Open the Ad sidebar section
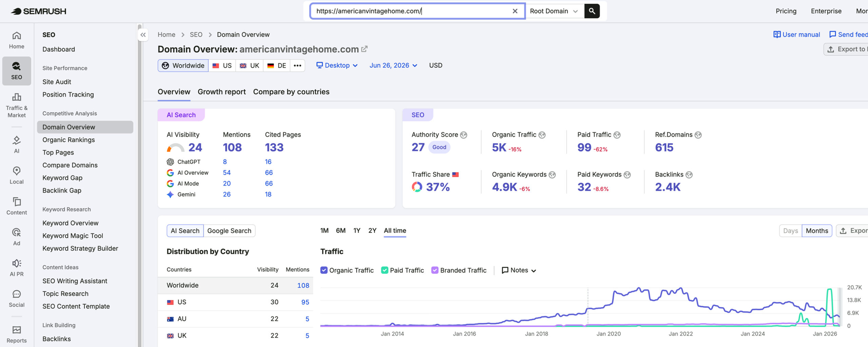 point(17,237)
